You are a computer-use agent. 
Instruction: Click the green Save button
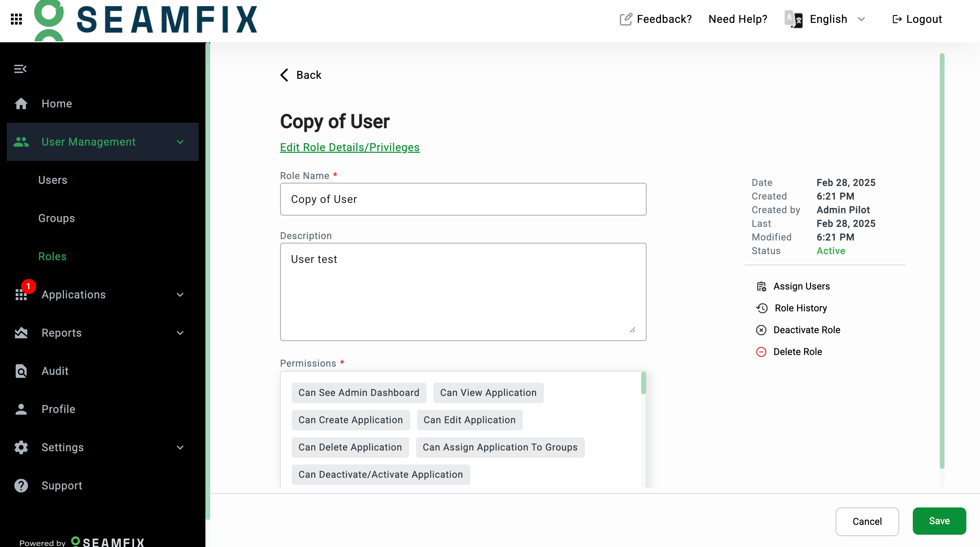(939, 521)
